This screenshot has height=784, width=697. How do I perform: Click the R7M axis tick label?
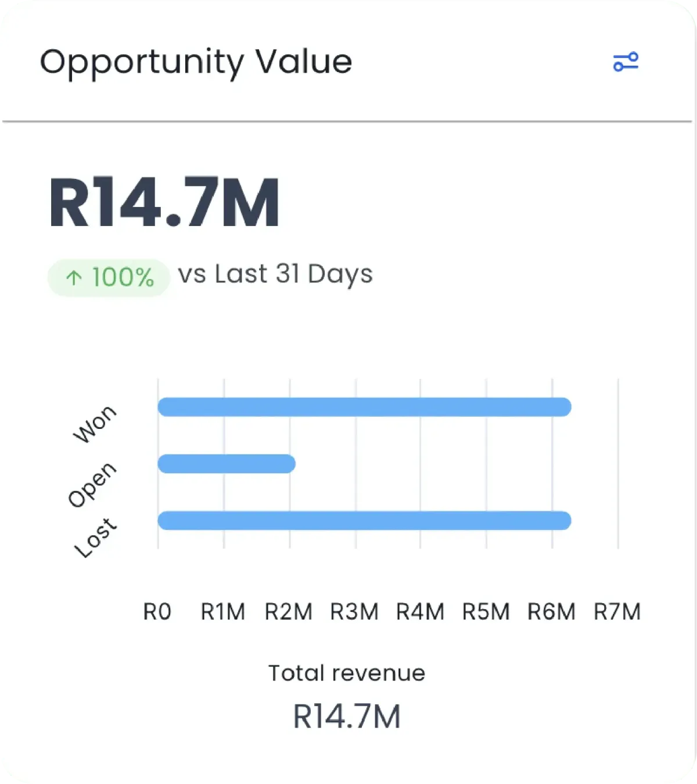pyautogui.click(x=617, y=612)
